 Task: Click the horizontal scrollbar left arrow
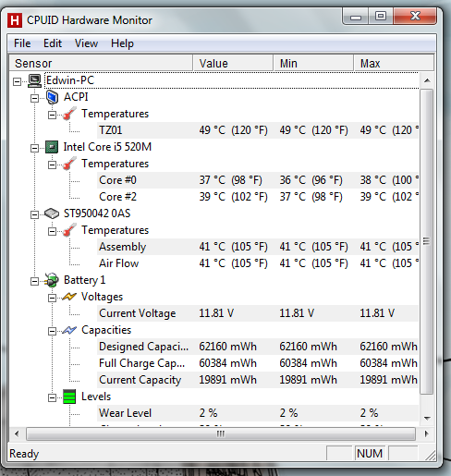coord(17,433)
